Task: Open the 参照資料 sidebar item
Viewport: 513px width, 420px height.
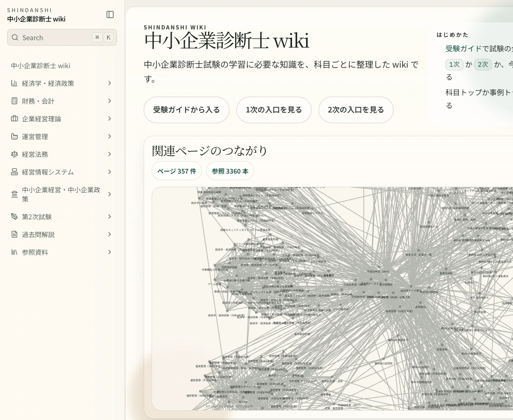Action: click(x=35, y=252)
